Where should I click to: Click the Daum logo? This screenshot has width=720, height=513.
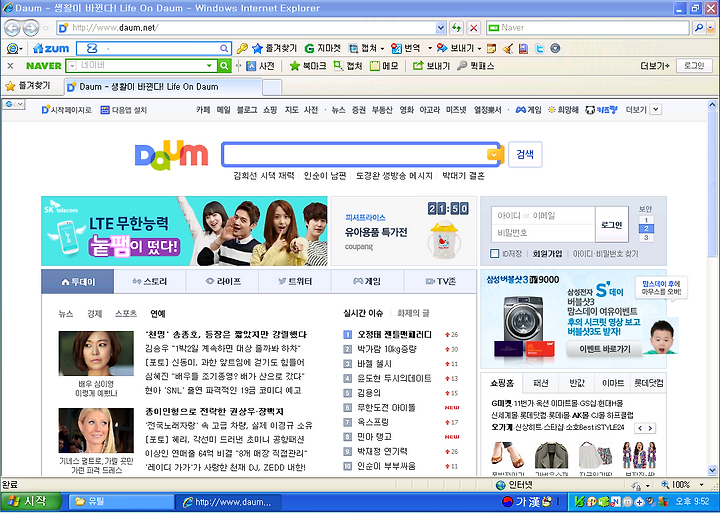(x=171, y=155)
